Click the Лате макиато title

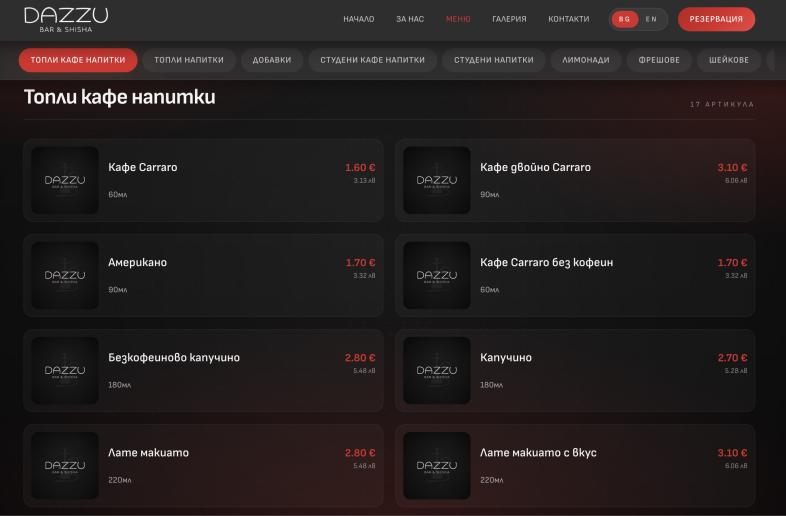tap(148, 453)
